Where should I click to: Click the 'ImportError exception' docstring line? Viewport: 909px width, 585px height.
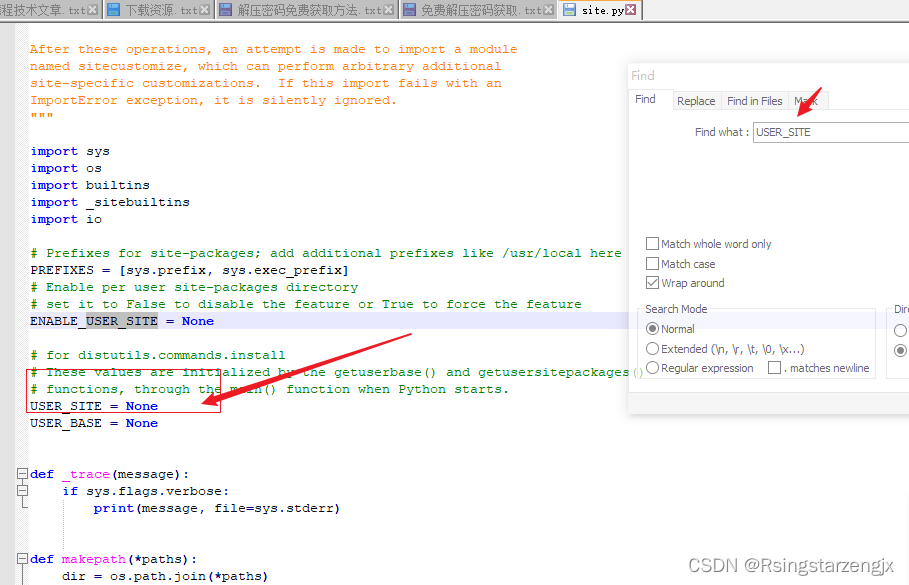pyautogui.click(x=213, y=100)
